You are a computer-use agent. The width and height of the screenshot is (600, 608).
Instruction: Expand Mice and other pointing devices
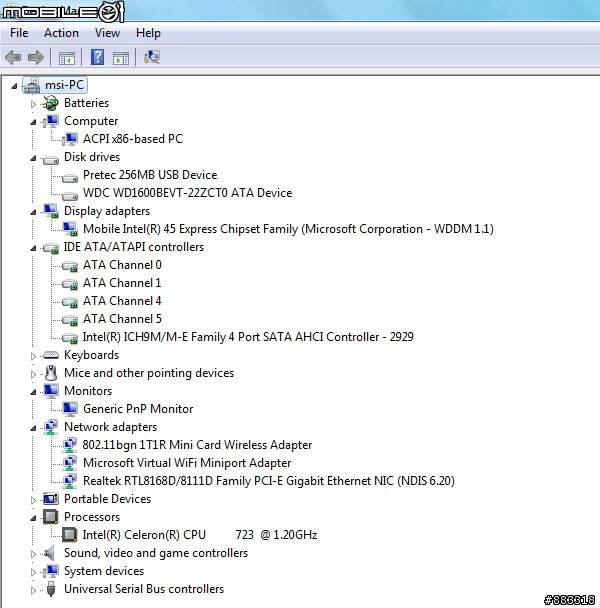coord(33,374)
